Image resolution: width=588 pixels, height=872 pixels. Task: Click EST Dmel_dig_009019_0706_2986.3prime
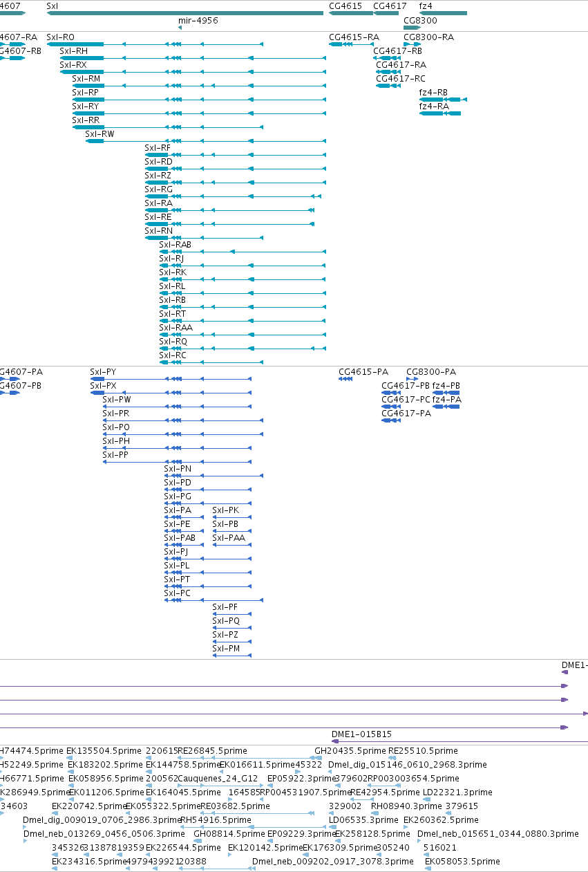coord(102,820)
